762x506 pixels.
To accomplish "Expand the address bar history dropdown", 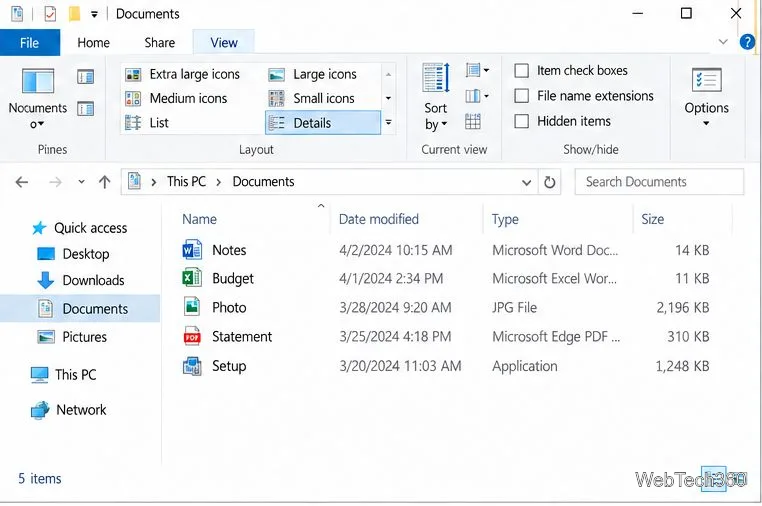I will pyautogui.click(x=526, y=183).
